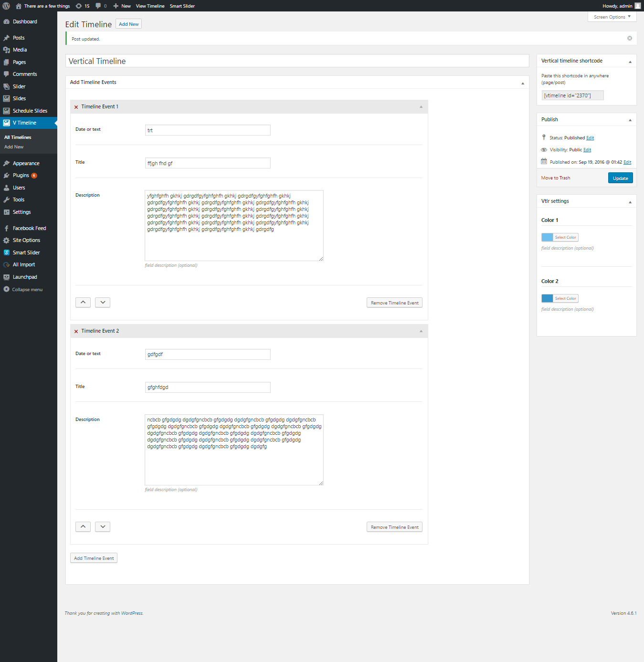Remove Timeline Event 1 with its button
The image size is (644, 662).
point(395,303)
